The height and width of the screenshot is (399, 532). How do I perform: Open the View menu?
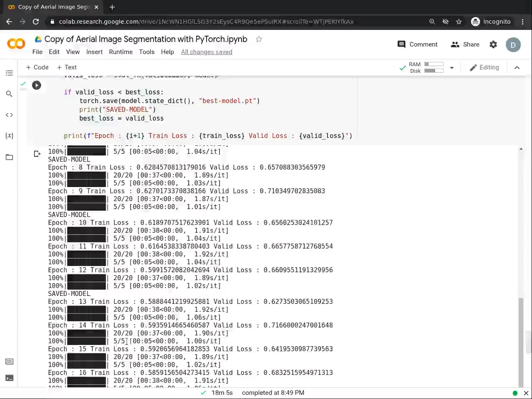click(x=73, y=52)
